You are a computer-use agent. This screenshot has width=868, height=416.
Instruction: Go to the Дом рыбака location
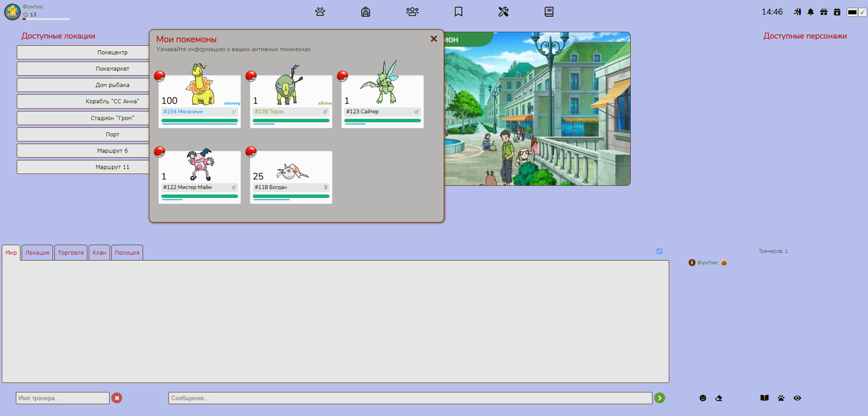click(x=83, y=85)
